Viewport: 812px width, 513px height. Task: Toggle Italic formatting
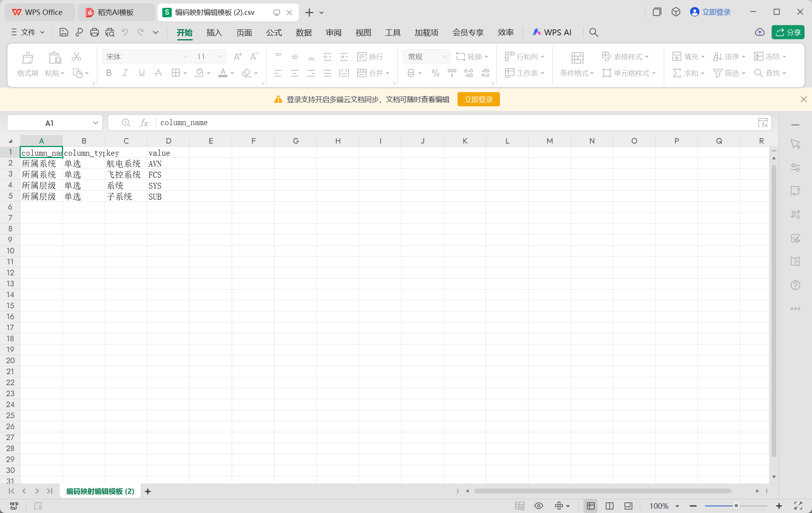click(x=125, y=73)
